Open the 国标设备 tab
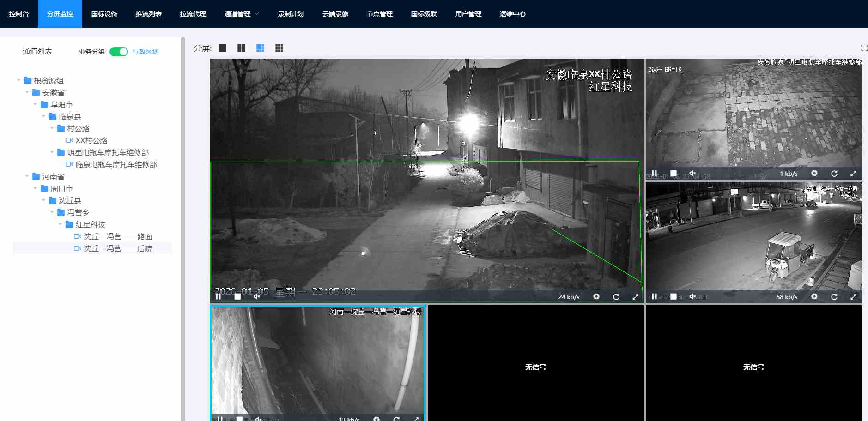The image size is (868, 421). pos(104,14)
